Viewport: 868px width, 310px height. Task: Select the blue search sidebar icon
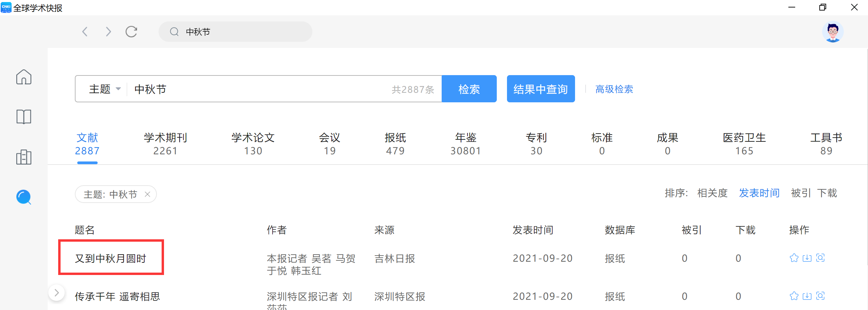[24, 197]
